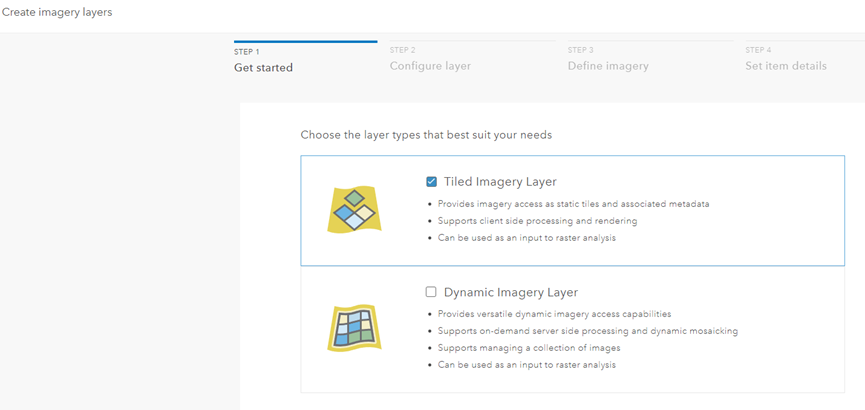This screenshot has height=410, width=865.
Task: Switch to the Set item details step
Action: point(786,66)
